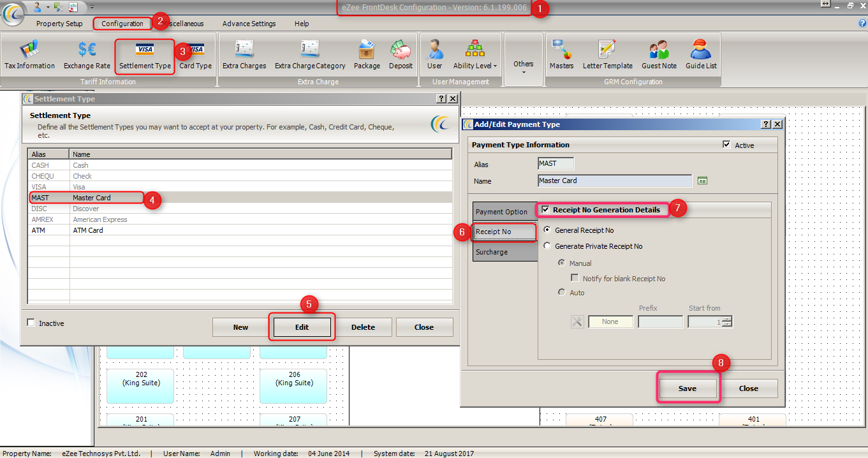Open the Guide List

coord(701,54)
